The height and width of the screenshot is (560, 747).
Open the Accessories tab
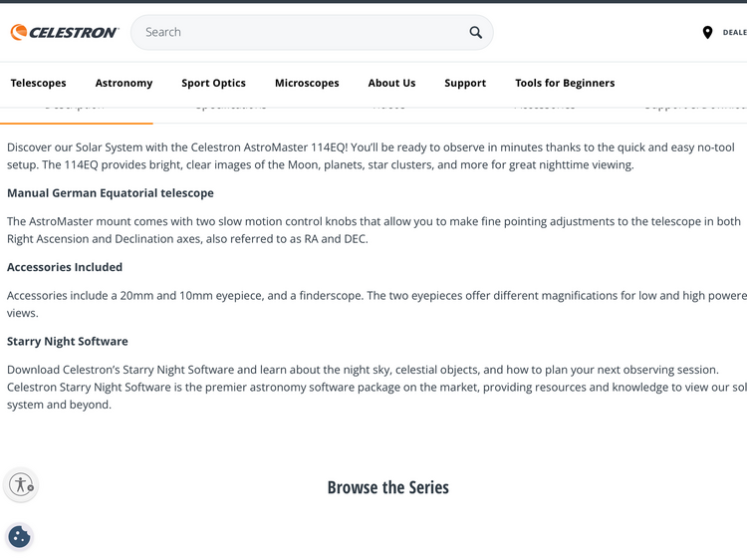(x=544, y=107)
